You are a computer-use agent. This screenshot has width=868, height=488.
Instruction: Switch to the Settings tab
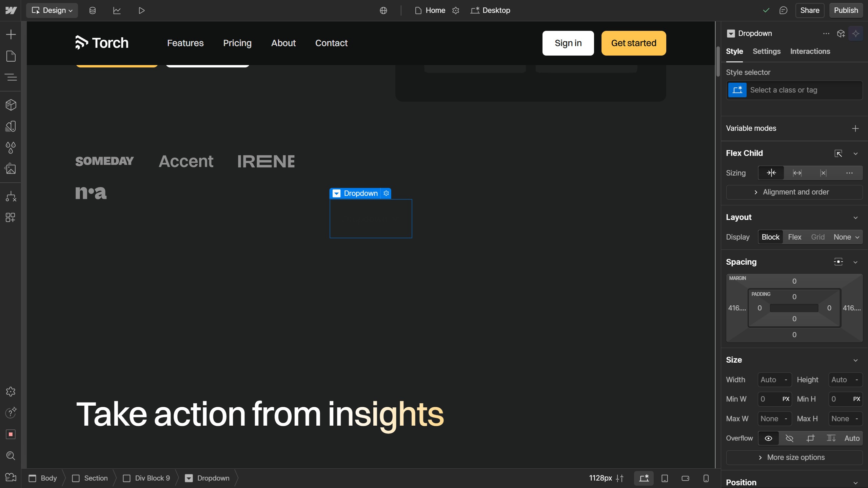pos(767,51)
